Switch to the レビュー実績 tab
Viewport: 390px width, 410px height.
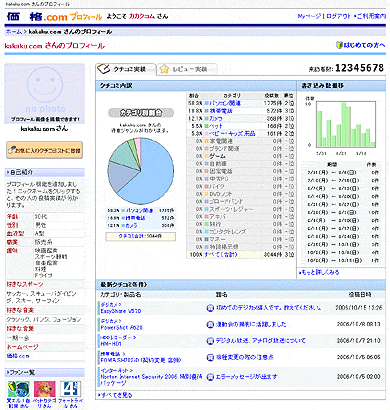(x=187, y=69)
